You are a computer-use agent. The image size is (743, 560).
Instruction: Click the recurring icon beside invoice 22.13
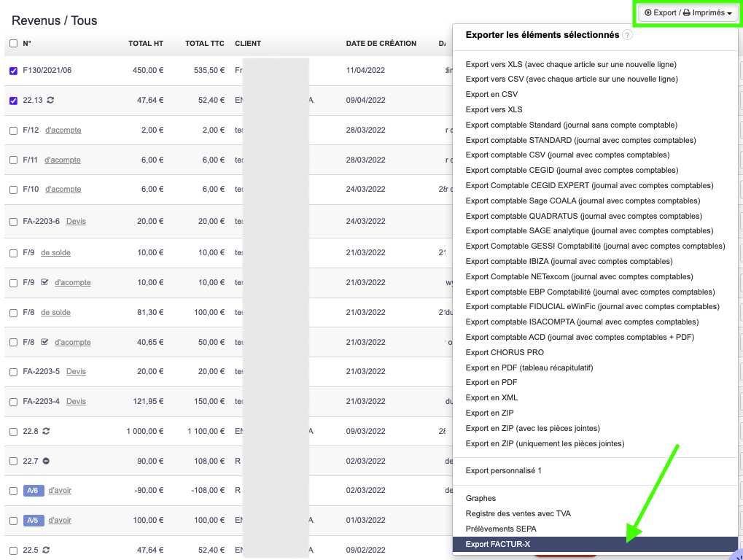click(x=51, y=101)
